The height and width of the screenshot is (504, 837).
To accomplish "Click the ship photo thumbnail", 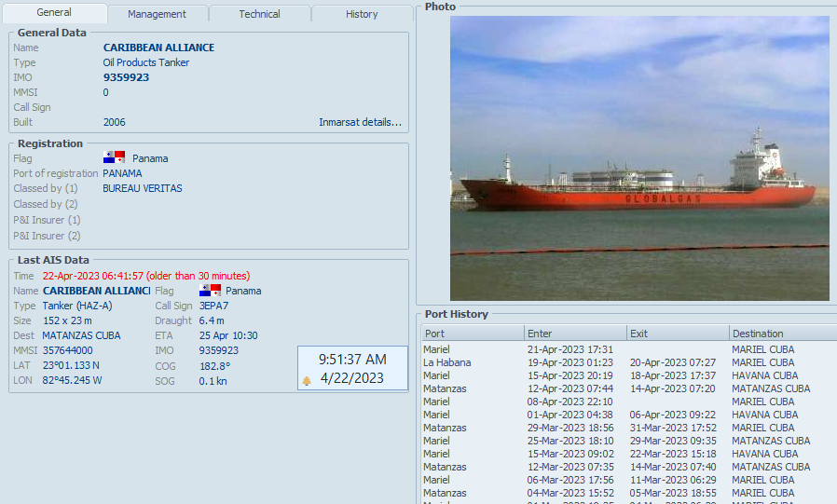I will [639, 158].
